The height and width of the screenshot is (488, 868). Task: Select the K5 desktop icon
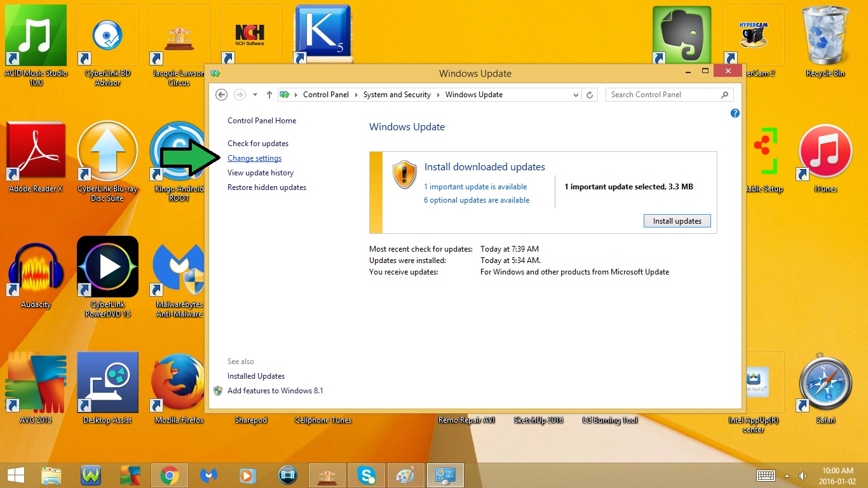point(323,35)
